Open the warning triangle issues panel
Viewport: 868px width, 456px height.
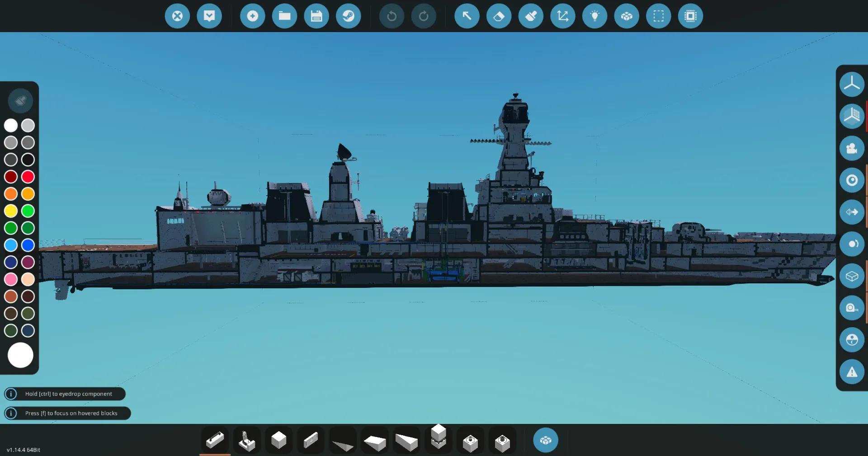852,372
